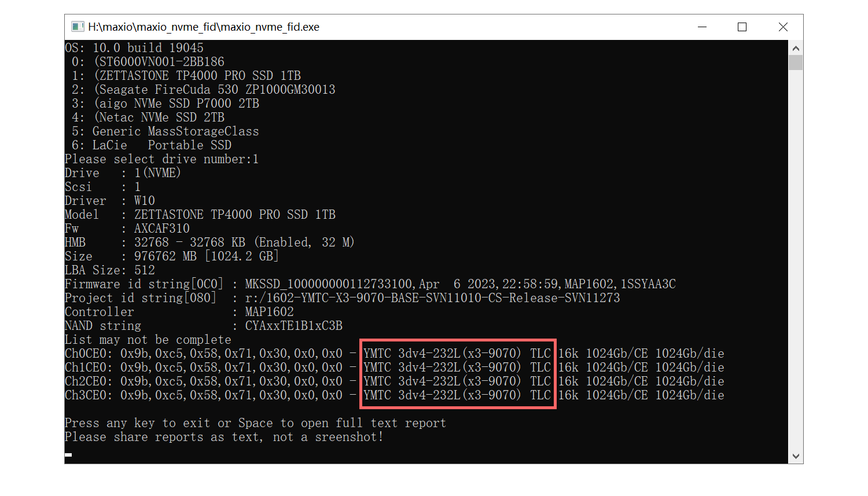Click "1024Gb/CE" in the Ch3CE0 row

click(617, 395)
